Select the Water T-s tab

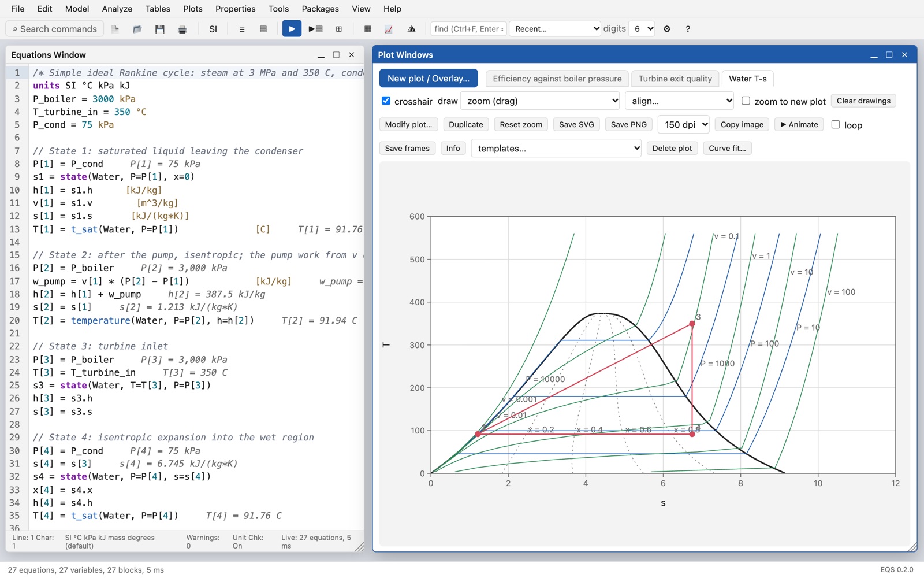tap(748, 79)
